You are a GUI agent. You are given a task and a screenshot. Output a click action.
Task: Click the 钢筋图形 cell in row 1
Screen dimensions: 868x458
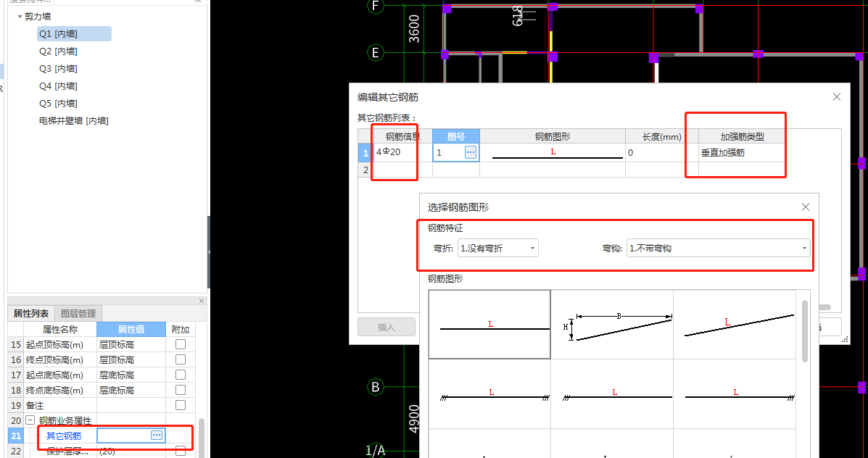(553, 153)
